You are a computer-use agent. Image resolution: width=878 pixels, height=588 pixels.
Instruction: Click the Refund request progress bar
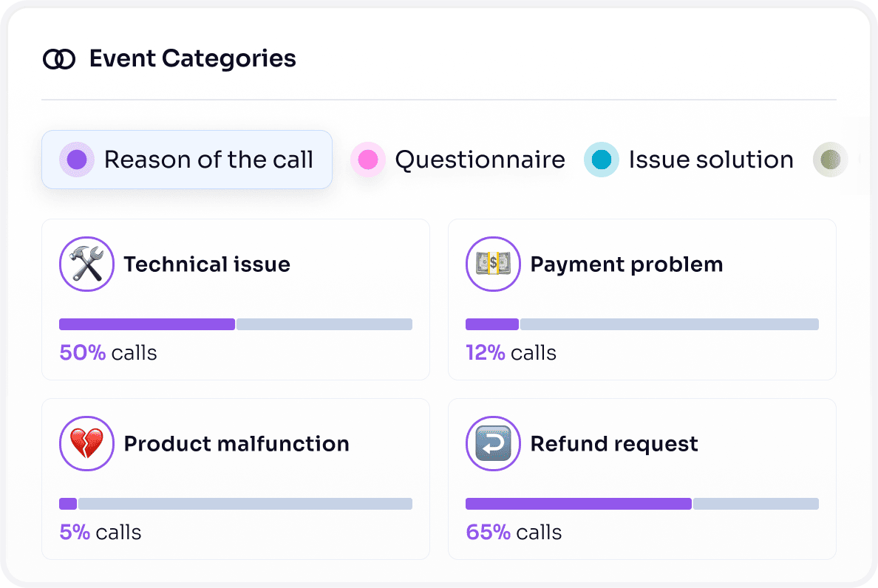coord(642,504)
